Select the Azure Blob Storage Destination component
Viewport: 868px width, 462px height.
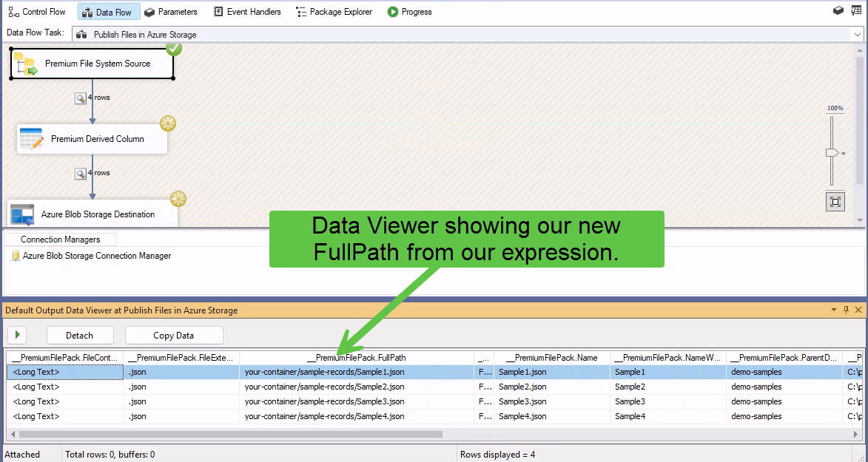pyautogui.click(x=93, y=214)
